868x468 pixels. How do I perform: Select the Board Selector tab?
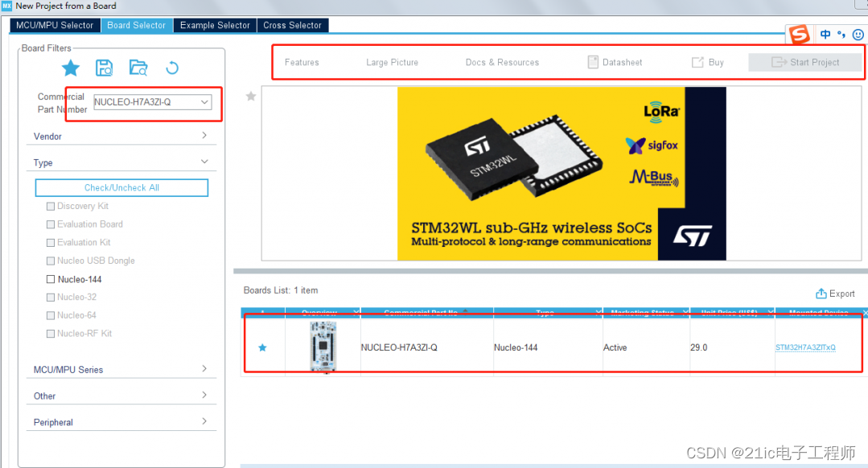(x=137, y=26)
